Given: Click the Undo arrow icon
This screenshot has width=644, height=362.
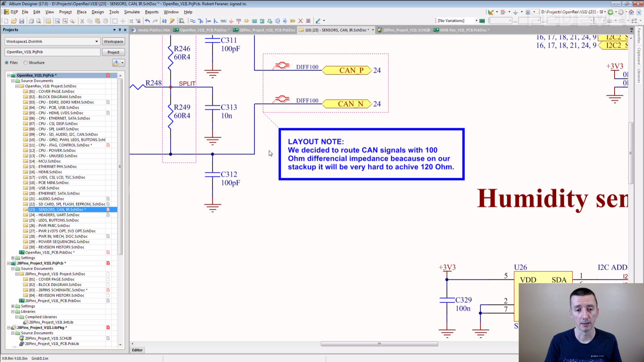Looking at the screenshot, I should (x=147, y=21).
